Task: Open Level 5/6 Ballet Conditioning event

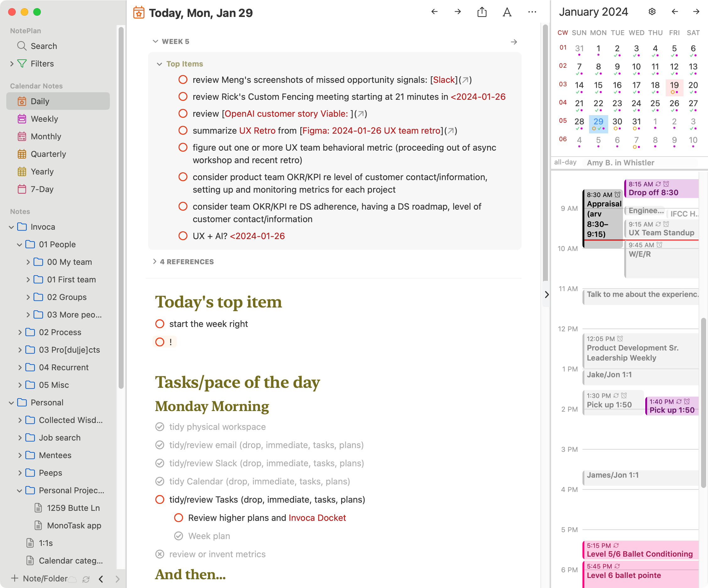Action: click(x=641, y=550)
